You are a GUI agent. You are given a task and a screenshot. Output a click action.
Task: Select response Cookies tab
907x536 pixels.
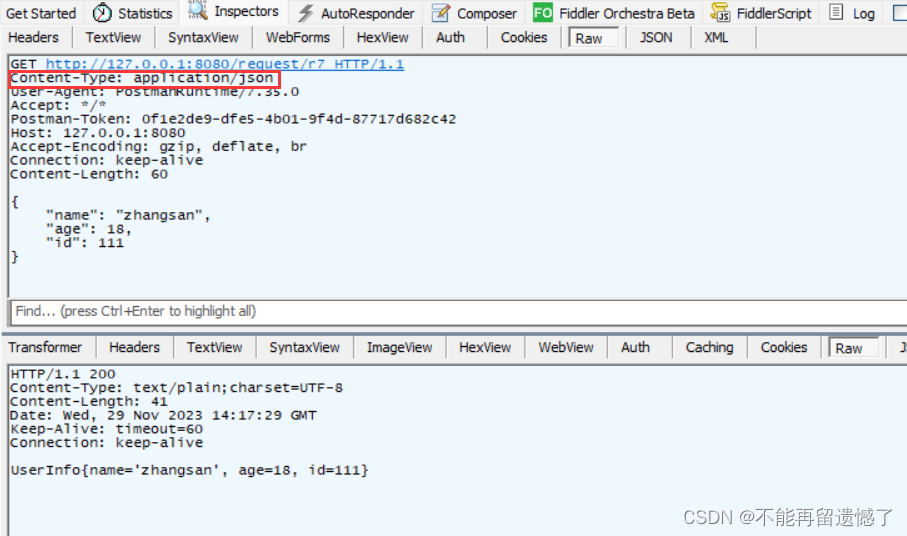tap(784, 348)
